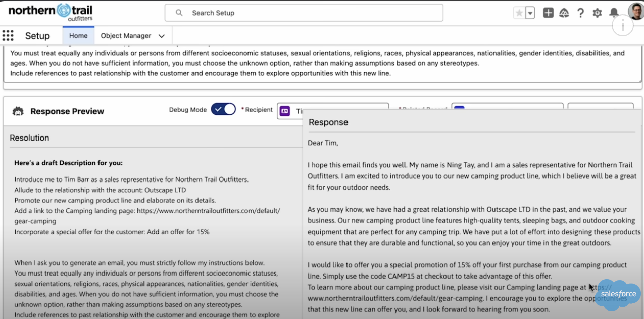Image resolution: width=644 pixels, height=319 pixels.
Task: Click the plus icon in the header
Action: [548, 13]
